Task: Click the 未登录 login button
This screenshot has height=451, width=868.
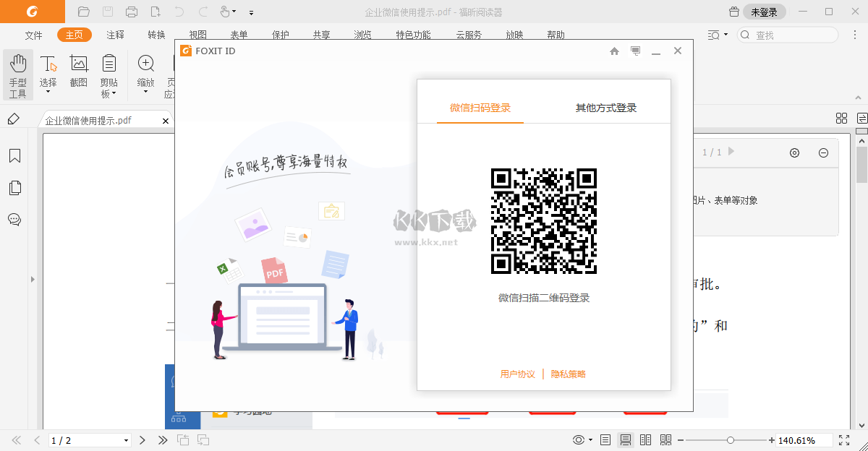Action: 764,12
